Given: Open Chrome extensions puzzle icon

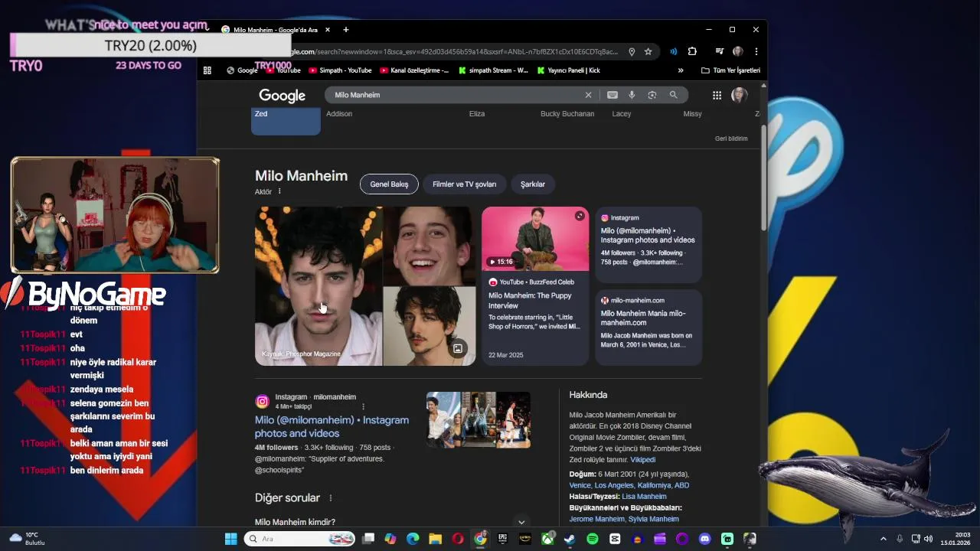Looking at the screenshot, I should (x=692, y=51).
